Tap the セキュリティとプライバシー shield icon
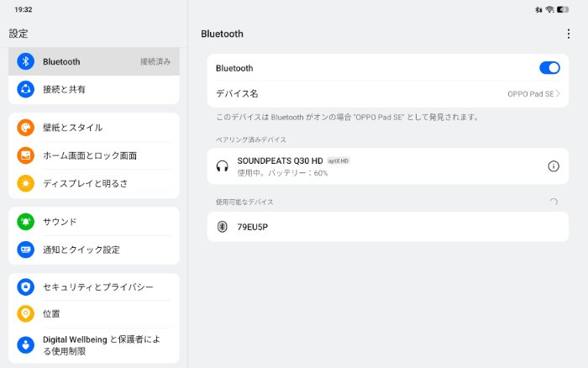Viewport: 588px width, 368px height. (25, 287)
